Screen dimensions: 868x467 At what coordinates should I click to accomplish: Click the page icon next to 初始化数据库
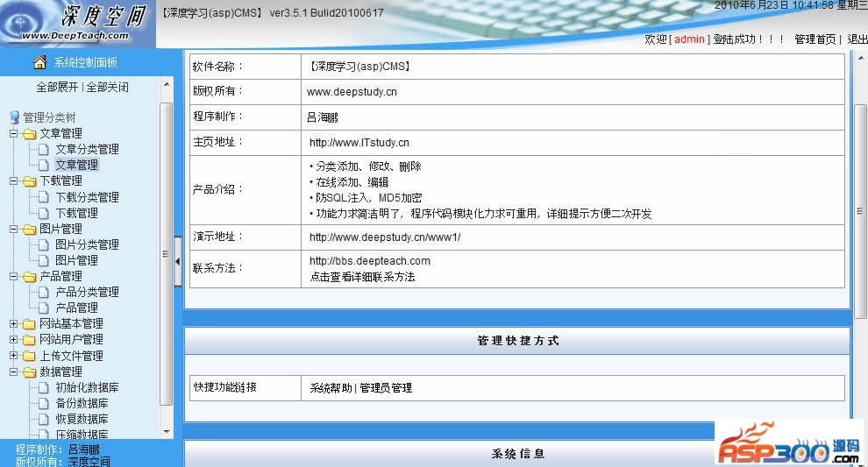pos(44,388)
